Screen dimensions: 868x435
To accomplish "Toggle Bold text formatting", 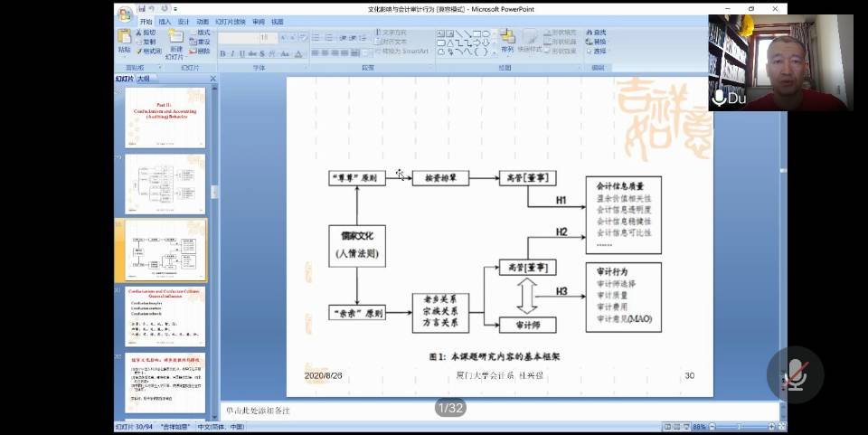I will [222, 54].
